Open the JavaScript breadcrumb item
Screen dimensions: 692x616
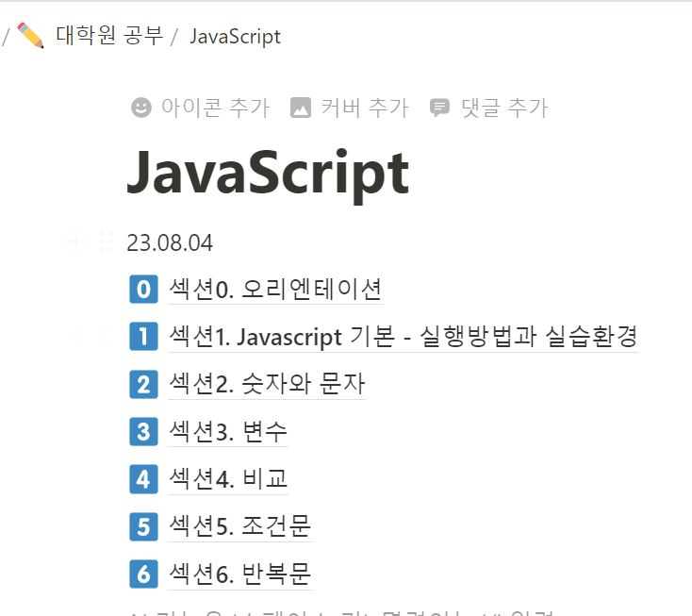236,37
